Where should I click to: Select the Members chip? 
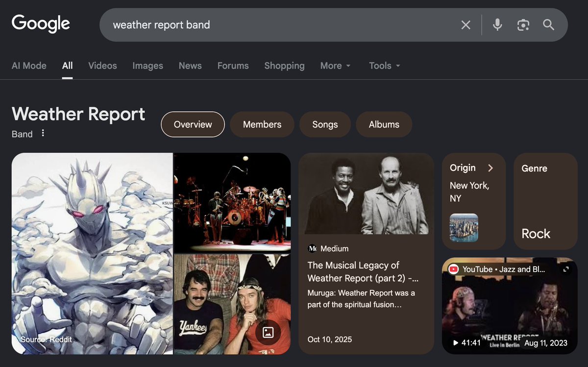click(262, 124)
